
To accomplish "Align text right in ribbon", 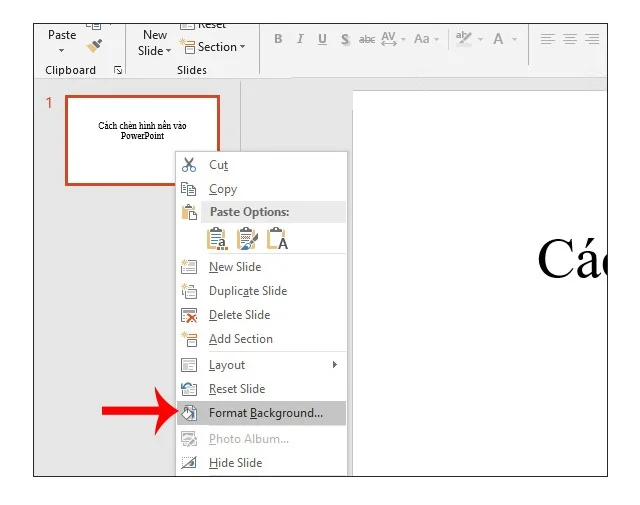I will coord(592,39).
